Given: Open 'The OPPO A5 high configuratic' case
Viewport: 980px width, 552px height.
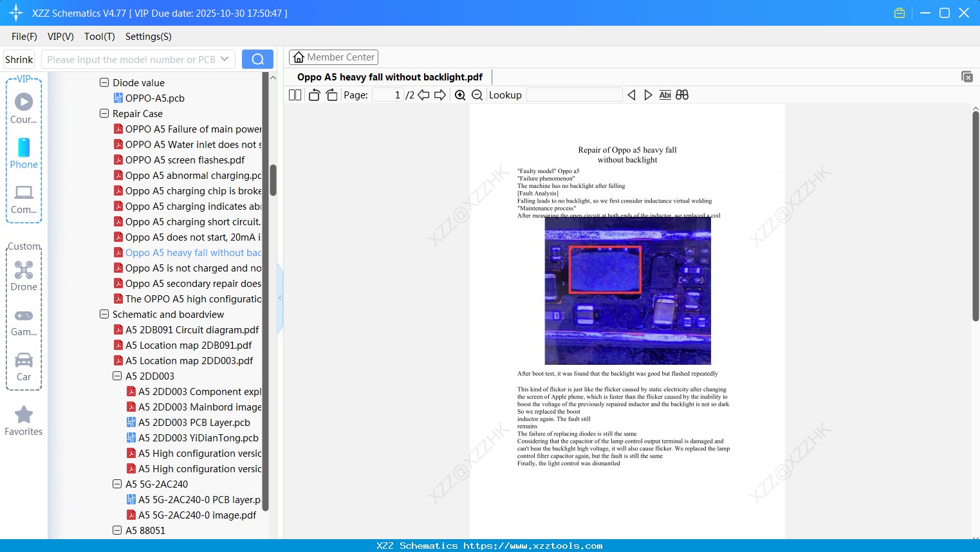Looking at the screenshot, I should (x=188, y=299).
